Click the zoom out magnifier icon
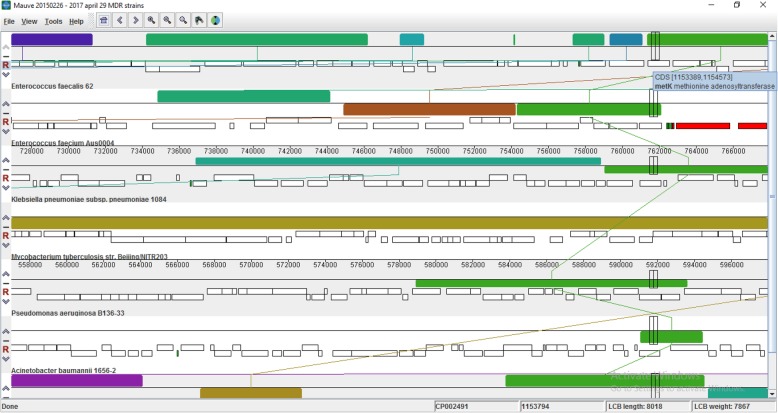778x413 pixels. (x=167, y=20)
